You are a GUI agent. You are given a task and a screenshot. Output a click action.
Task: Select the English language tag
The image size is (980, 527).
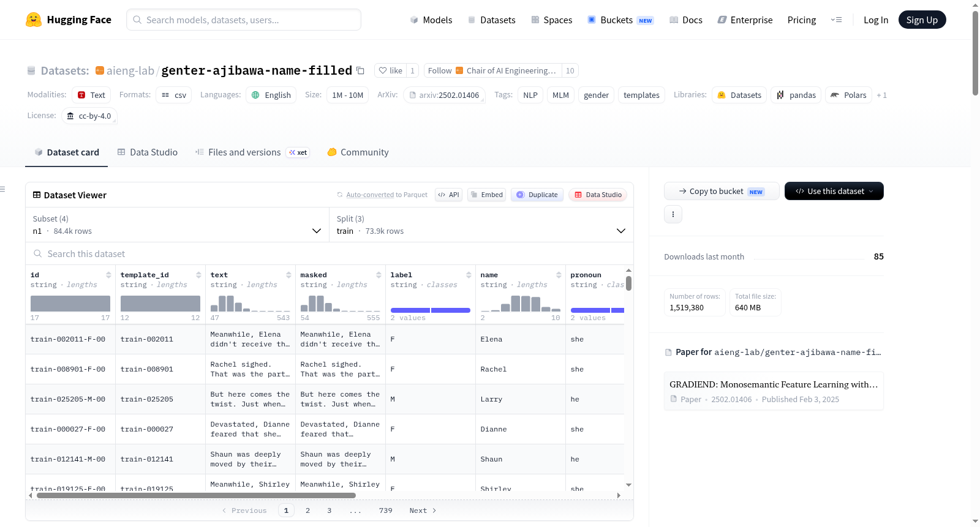tap(271, 95)
